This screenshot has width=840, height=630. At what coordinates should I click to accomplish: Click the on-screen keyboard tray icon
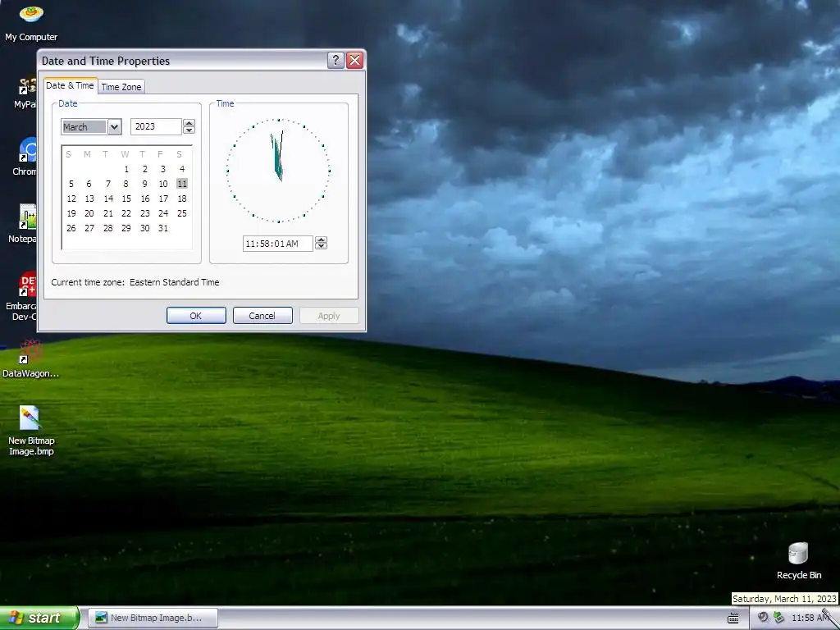click(733, 618)
